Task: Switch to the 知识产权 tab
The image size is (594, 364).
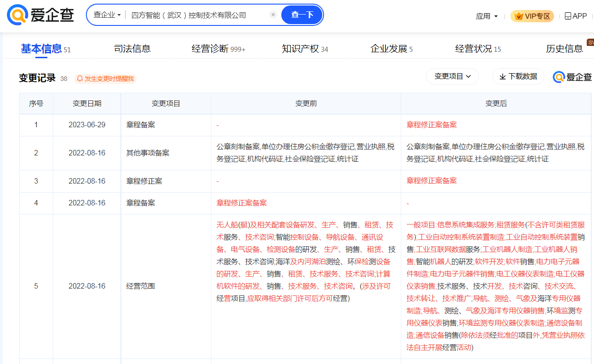Action: pyautogui.click(x=305, y=49)
